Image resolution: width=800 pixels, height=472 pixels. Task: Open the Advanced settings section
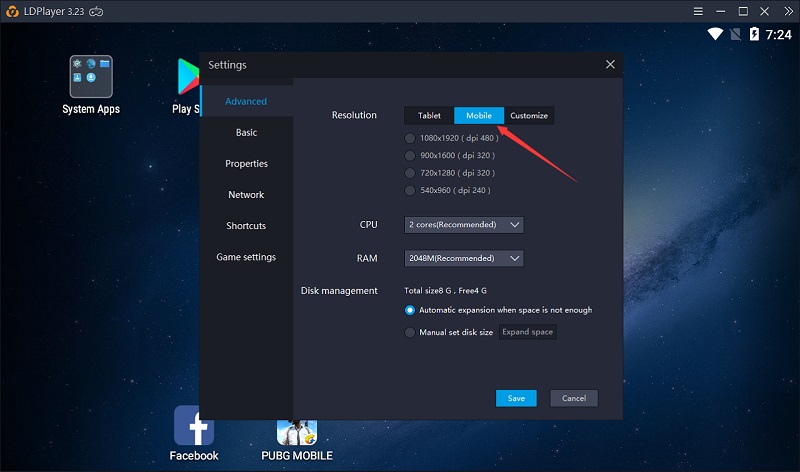pos(246,101)
